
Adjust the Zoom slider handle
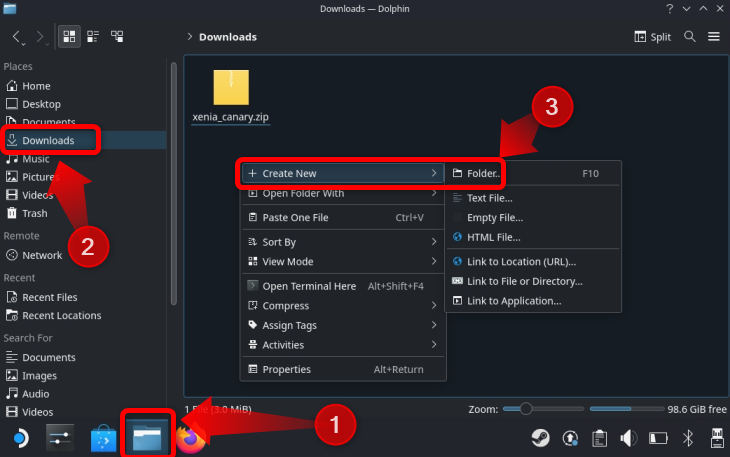[x=526, y=409]
